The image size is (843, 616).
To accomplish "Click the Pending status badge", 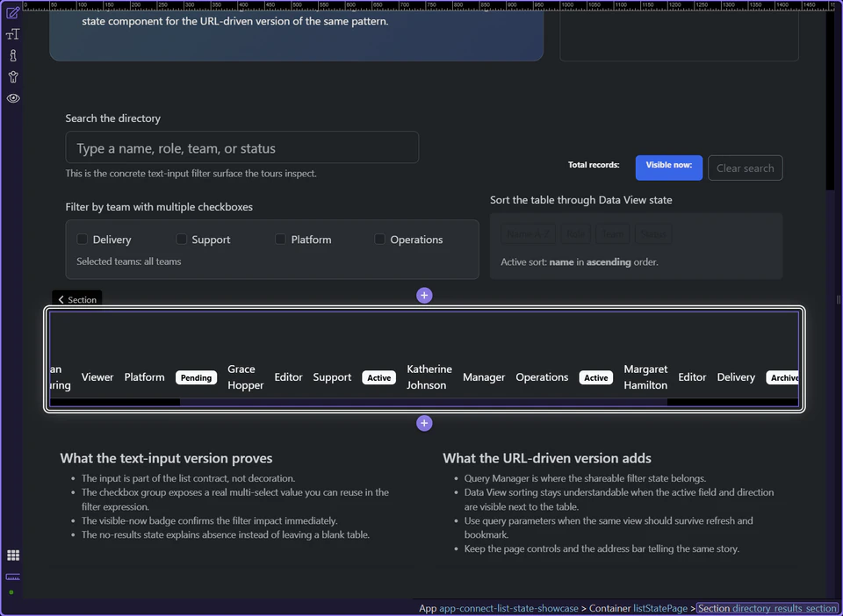I will click(x=196, y=377).
